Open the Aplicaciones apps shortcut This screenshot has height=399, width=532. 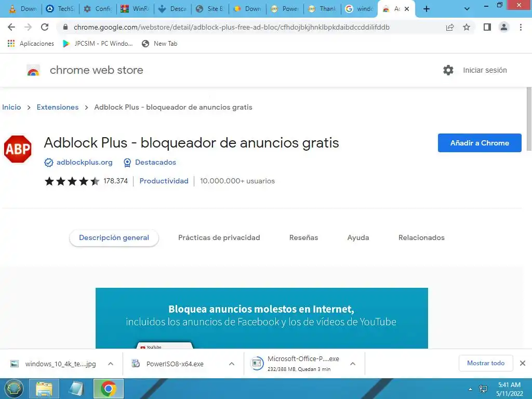(31, 44)
